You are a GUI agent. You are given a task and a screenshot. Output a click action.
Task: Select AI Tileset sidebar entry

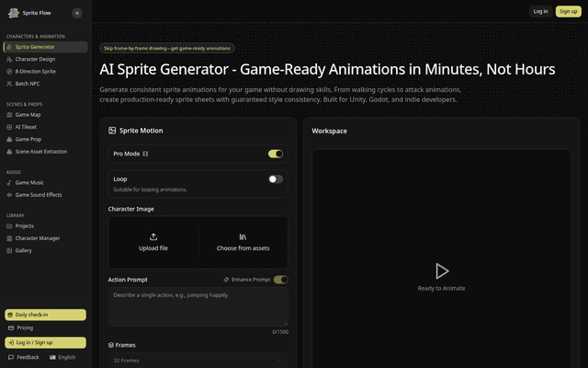coord(45,127)
